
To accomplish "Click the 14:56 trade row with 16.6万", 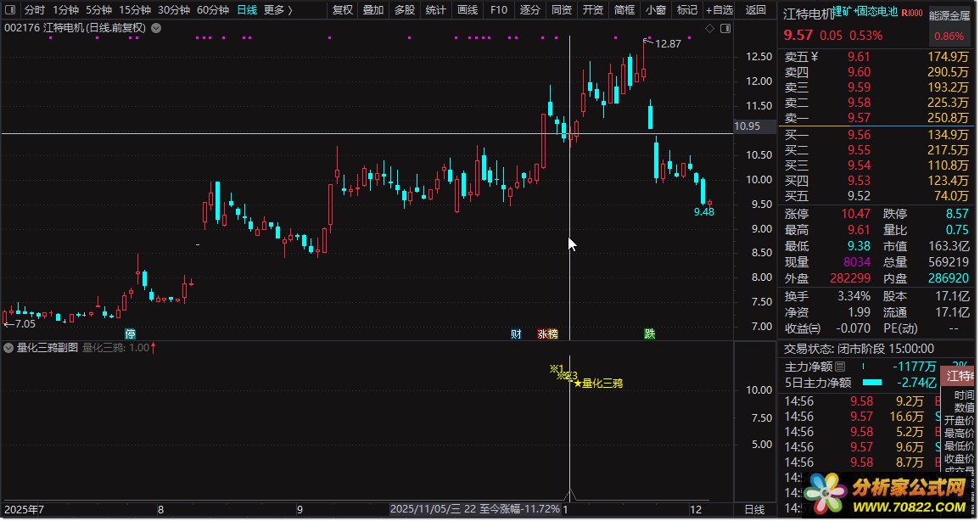I will click(x=863, y=417).
